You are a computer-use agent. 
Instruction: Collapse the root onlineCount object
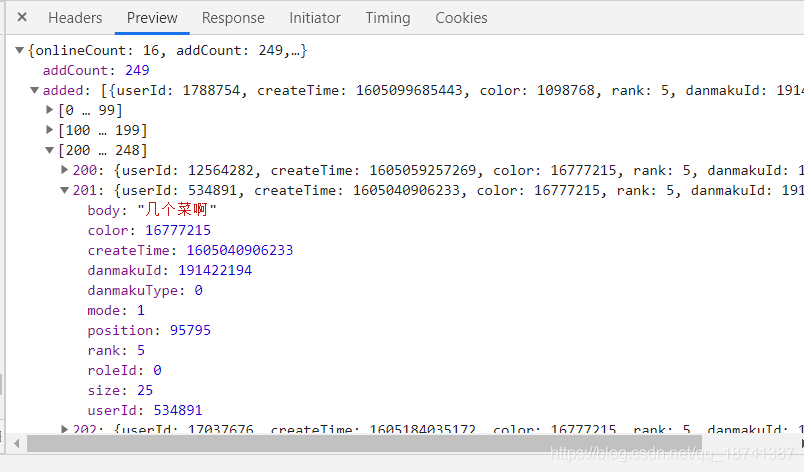pyautogui.click(x=20, y=50)
